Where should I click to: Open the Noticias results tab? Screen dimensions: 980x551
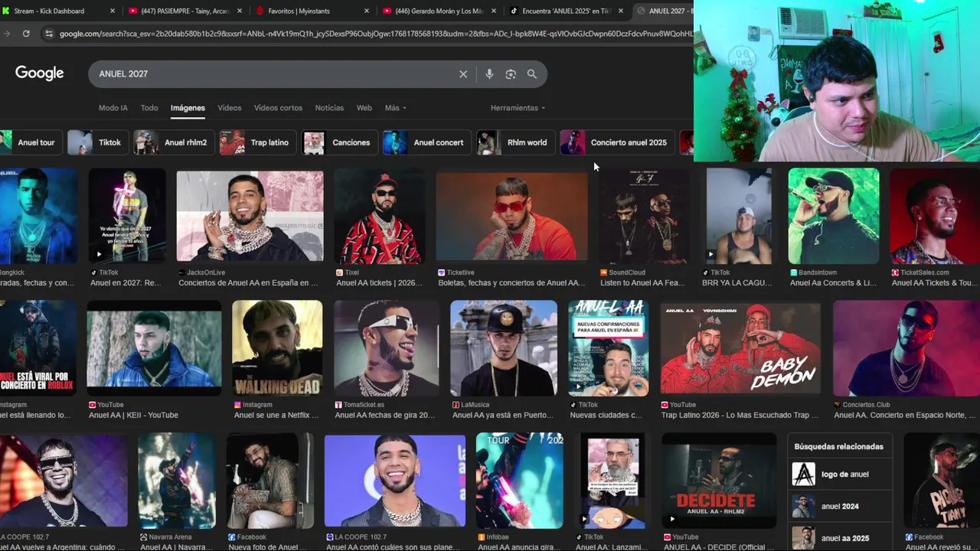(x=329, y=108)
